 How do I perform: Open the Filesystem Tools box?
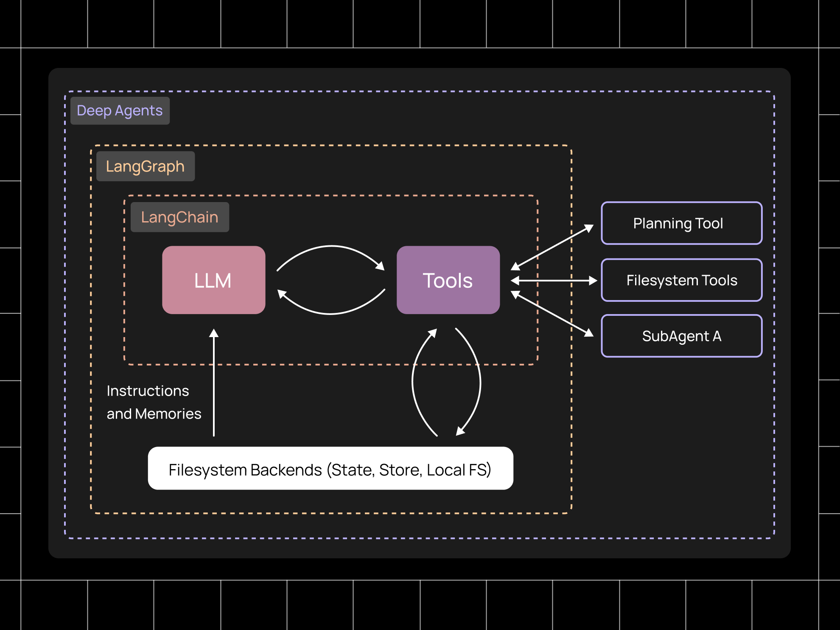point(681,280)
